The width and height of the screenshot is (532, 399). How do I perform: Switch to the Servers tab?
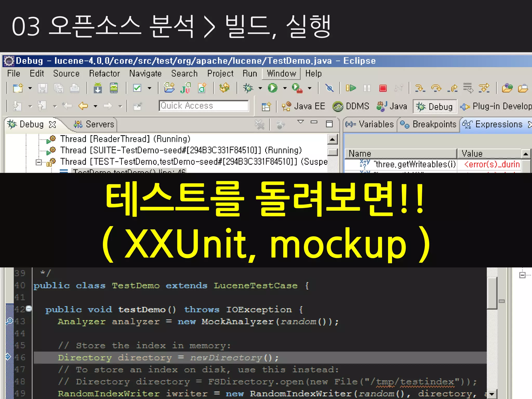coord(94,124)
